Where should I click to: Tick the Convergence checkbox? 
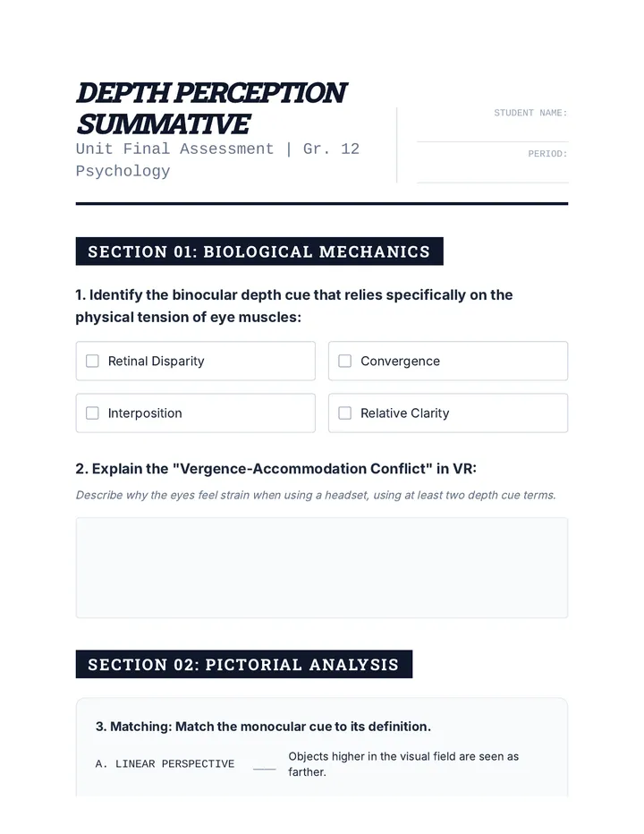345,362
